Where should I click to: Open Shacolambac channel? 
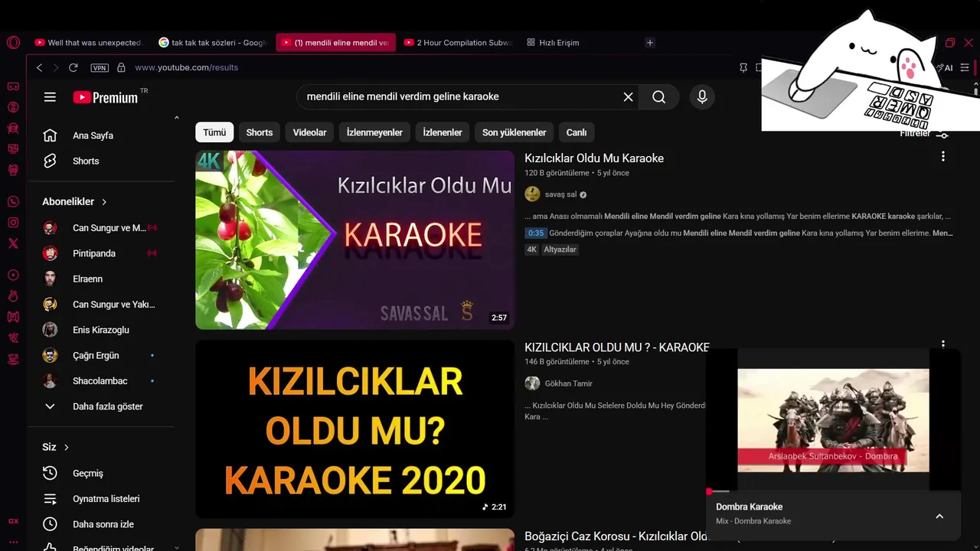(100, 381)
